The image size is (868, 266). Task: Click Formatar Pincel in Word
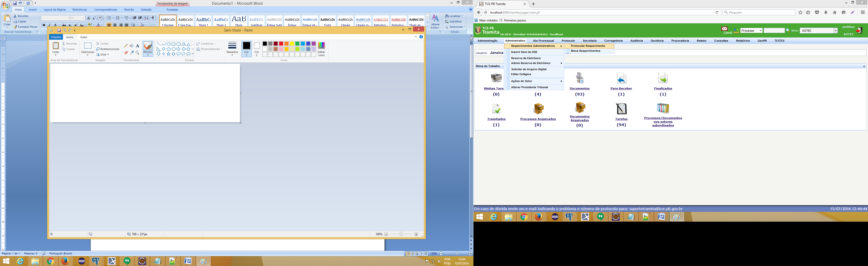[x=25, y=27]
